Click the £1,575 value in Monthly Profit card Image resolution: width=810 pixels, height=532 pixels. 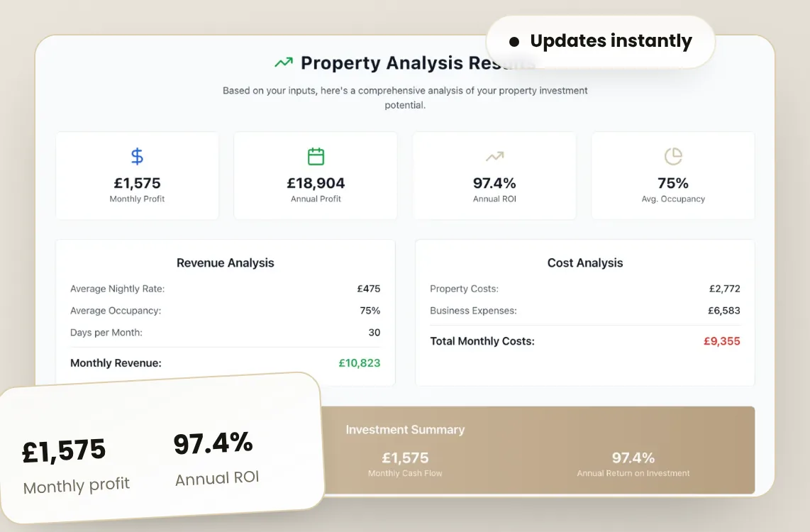pos(137,183)
